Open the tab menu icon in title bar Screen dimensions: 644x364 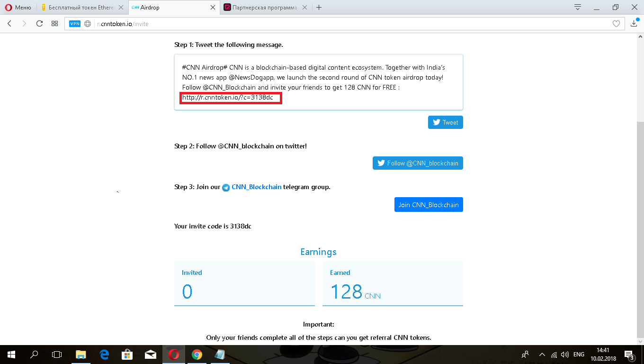[x=578, y=7]
